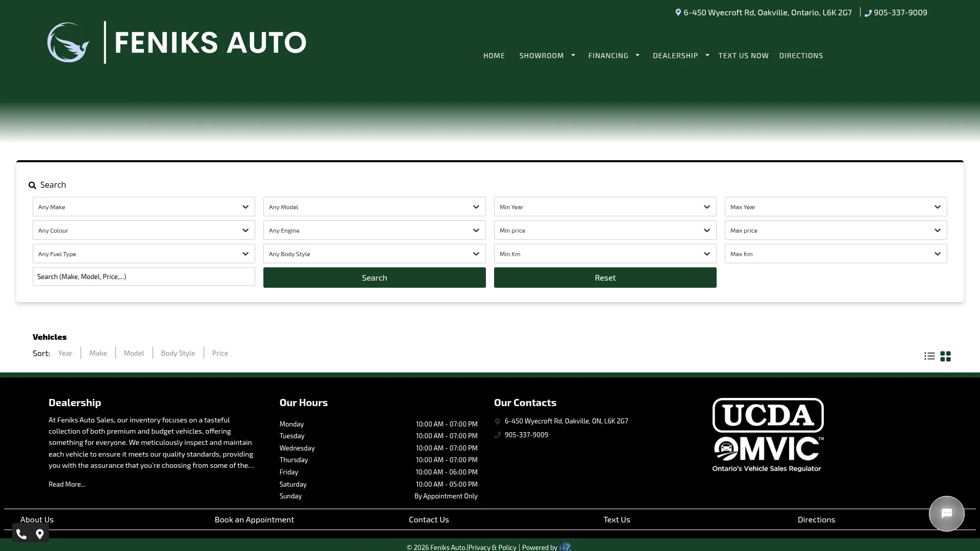Open About Us footer link

(x=37, y=519)
